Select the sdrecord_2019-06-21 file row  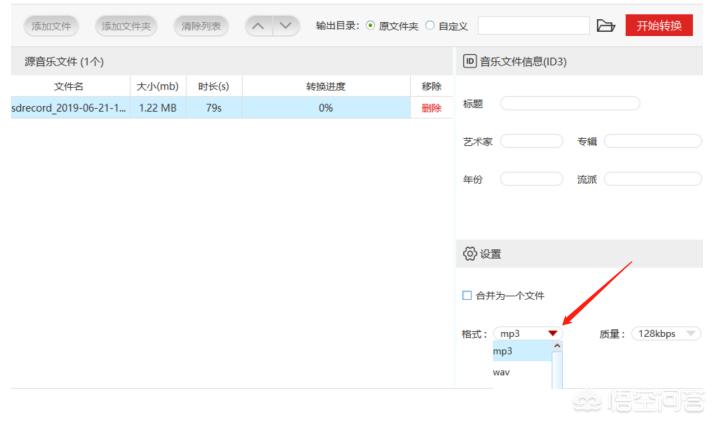[x=211, y=108]
